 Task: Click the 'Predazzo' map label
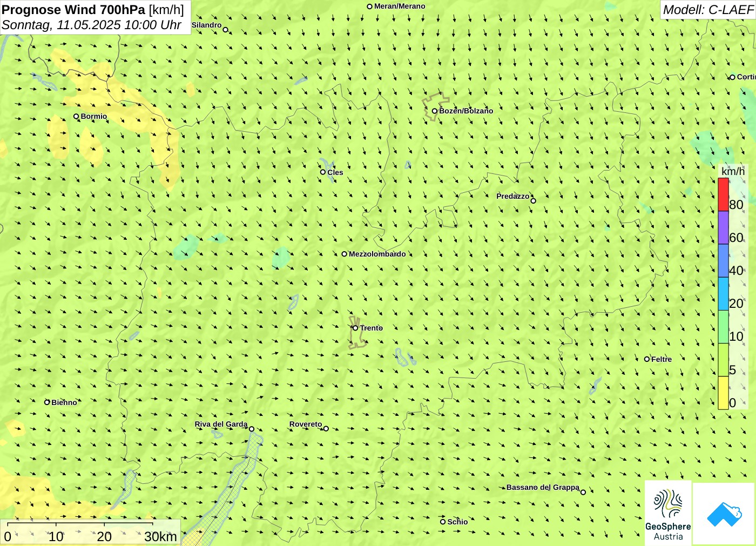(513, 196)
